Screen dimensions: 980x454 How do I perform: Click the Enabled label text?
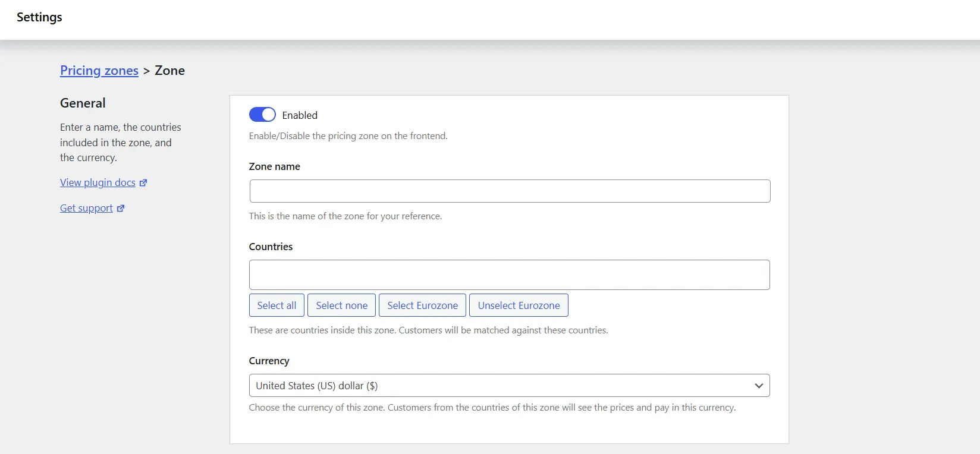[x=300, y=115]
